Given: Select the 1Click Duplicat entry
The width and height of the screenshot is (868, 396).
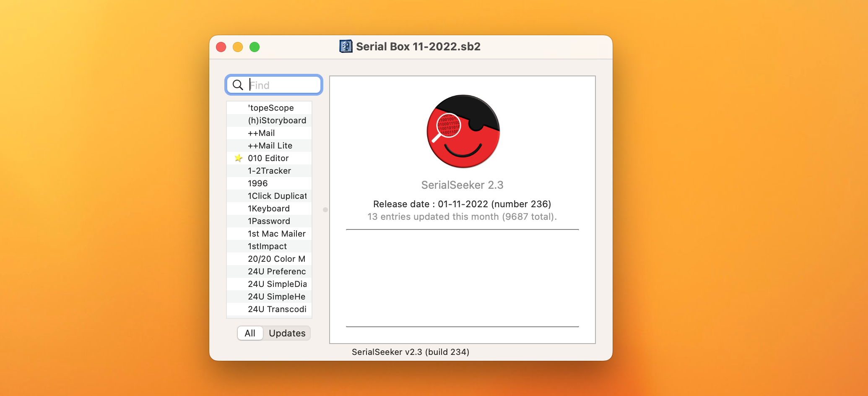Looking at the screenshot, I should (269, 196).
